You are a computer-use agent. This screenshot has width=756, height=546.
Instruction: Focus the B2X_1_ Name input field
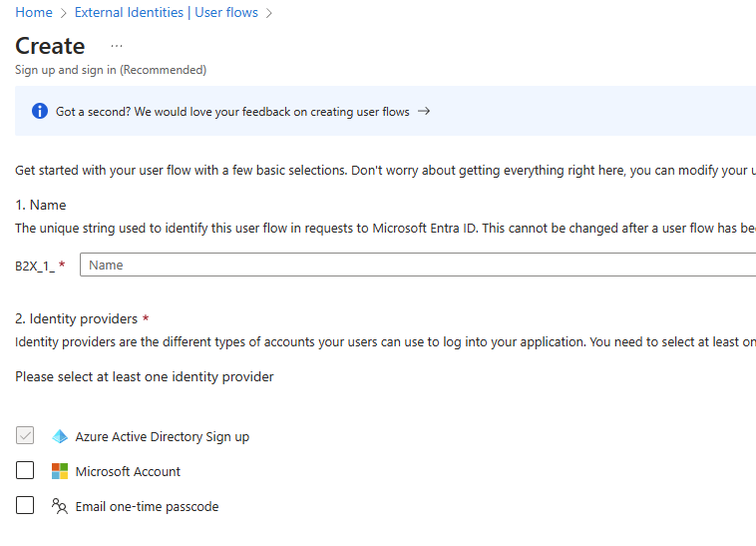click(x=418, y=265)
